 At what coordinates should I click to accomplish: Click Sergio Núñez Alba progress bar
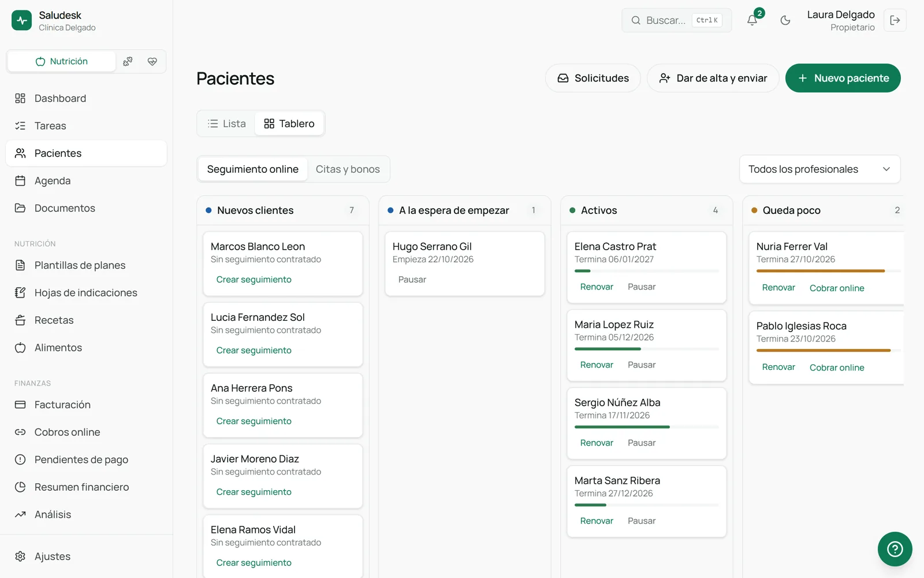[x=647, y=427]
